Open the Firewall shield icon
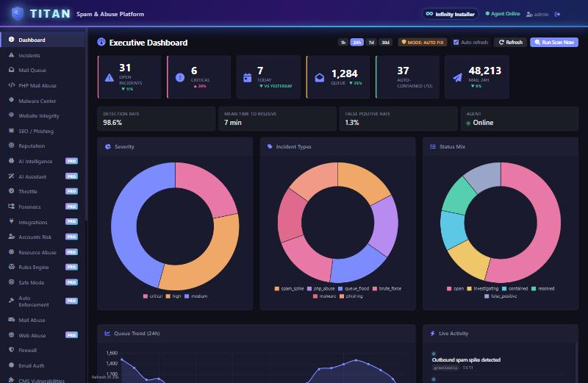Viewport: 588px width, 383px height. click(11, 350)
